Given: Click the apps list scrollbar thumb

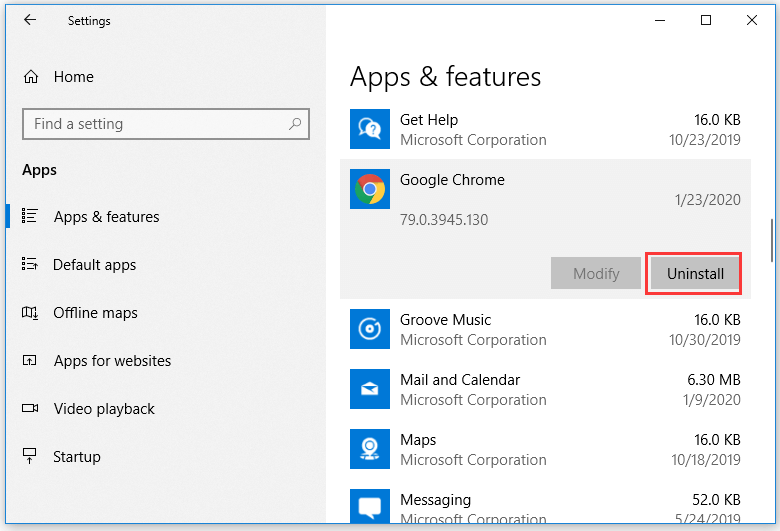Looking at the screenshot, I should pos(772,241).
